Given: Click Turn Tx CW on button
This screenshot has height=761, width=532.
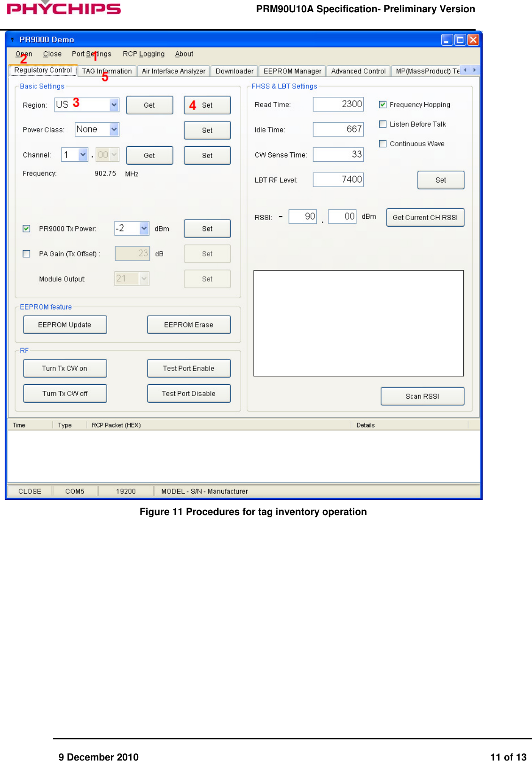Looking at the screenshot, I should click(x=65, y=369).
